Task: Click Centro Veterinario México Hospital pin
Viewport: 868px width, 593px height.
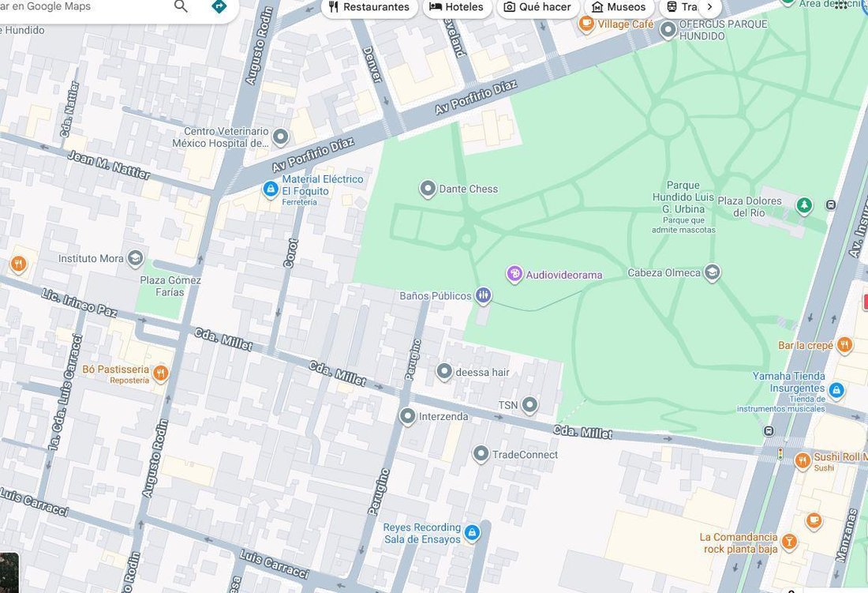Action: pos(281,137)
